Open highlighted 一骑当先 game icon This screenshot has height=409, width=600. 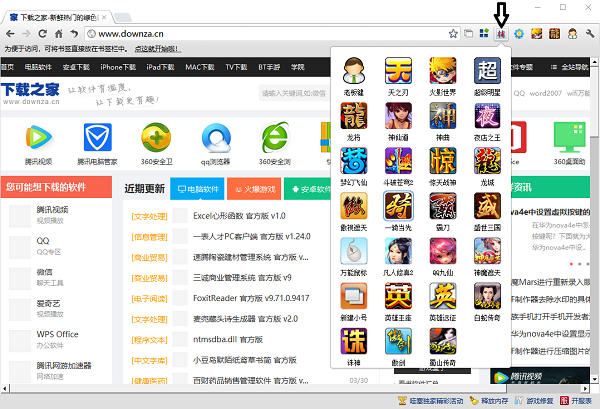pos(398,206)
